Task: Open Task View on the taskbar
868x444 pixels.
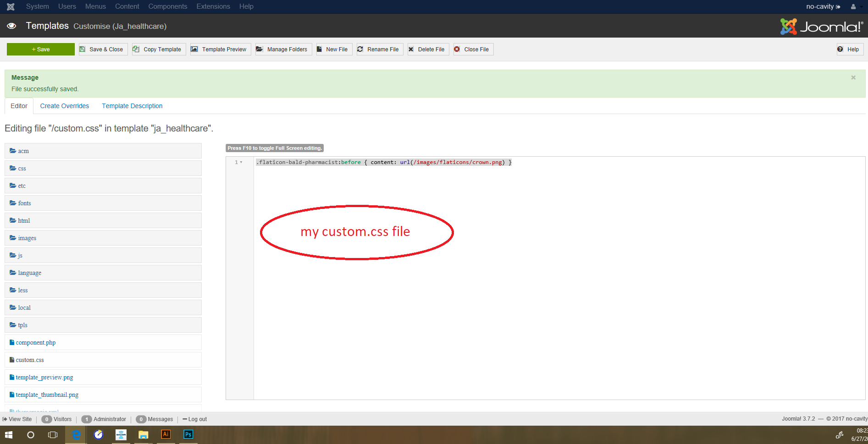Action: tap(53, 434)
